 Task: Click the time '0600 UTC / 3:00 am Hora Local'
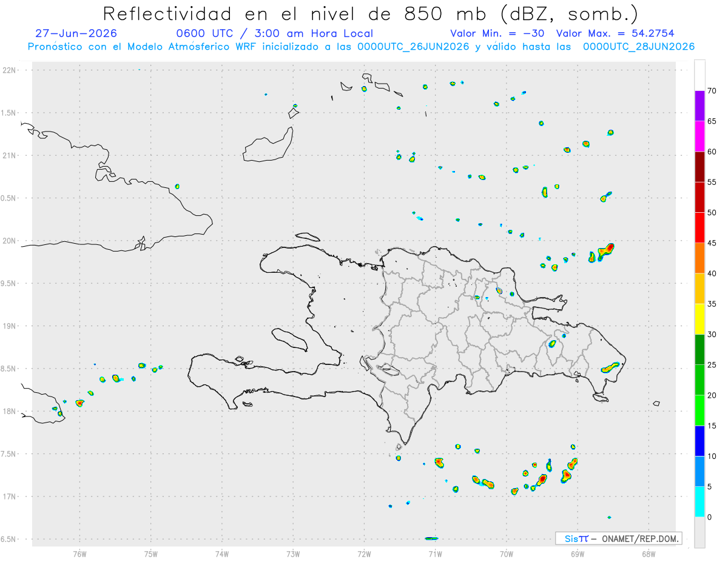click(274, 33)
